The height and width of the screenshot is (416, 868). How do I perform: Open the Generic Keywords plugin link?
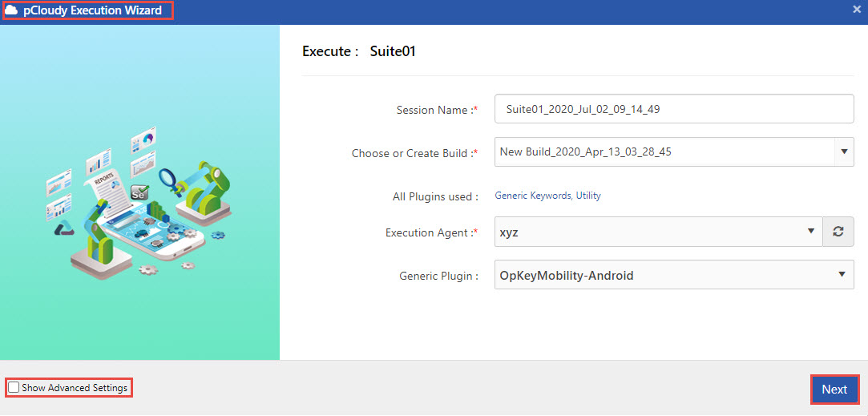533,196
